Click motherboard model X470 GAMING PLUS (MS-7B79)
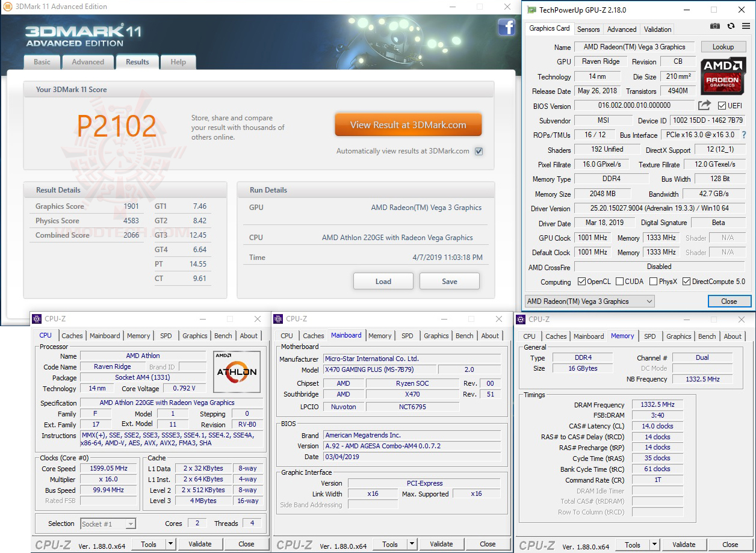 click(x=379, y=369)
